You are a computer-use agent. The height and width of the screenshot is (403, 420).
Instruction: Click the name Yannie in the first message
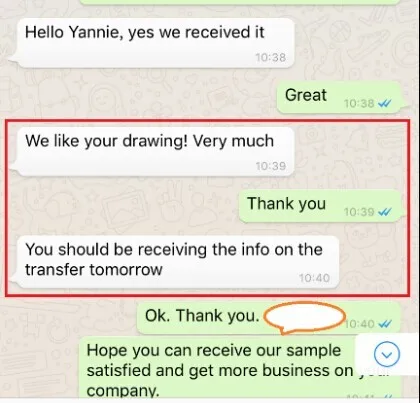[94, 33]
